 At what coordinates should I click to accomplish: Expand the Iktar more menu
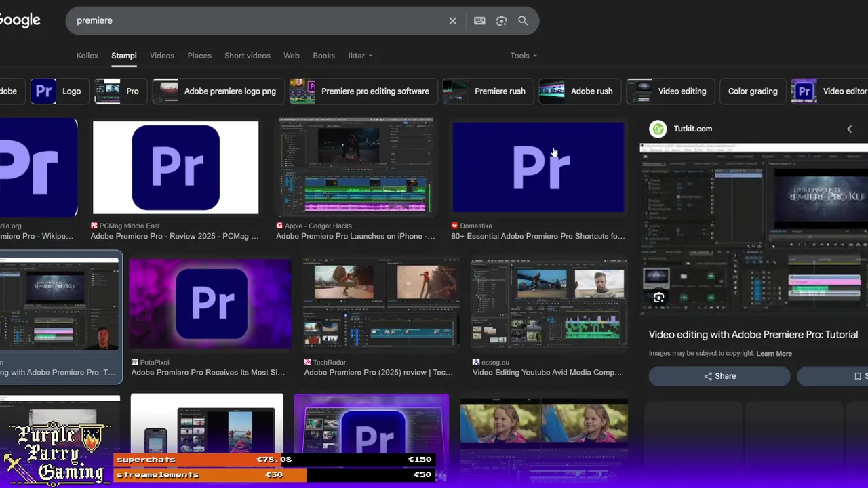[x=360, y=56]
